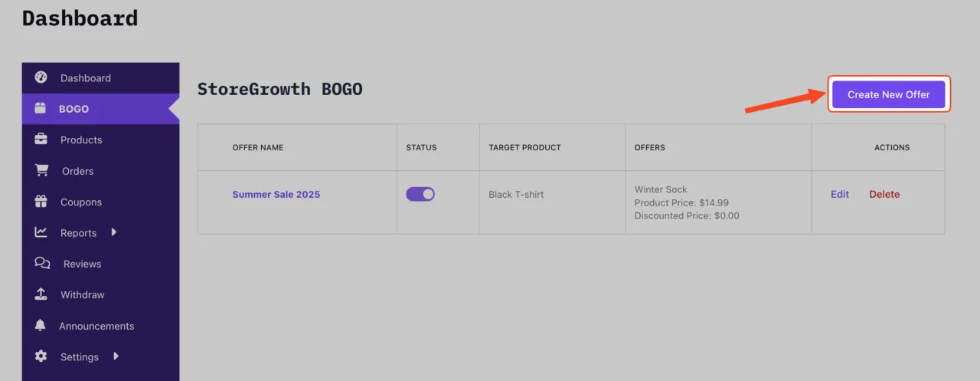This screenshot has height=381, width=980.
Task: Click the Announcements bell icon
Action: click(x=41, y=326)
